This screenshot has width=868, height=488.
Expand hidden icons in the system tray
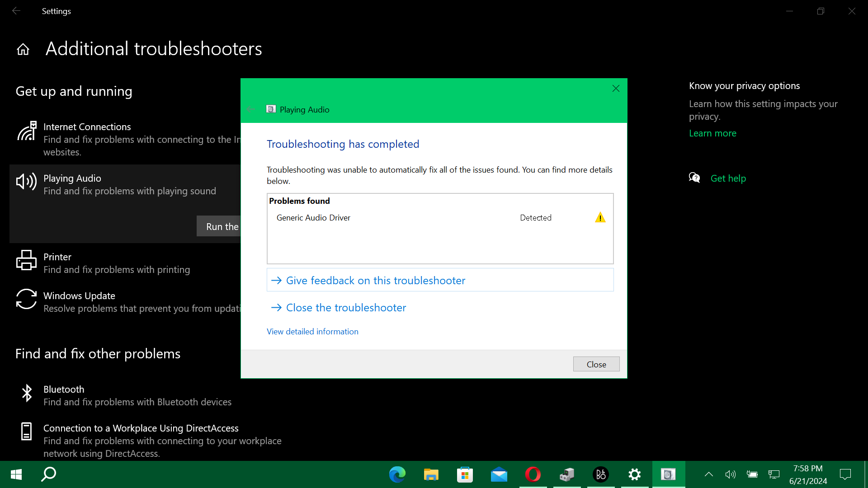click(x=708, y=474)
